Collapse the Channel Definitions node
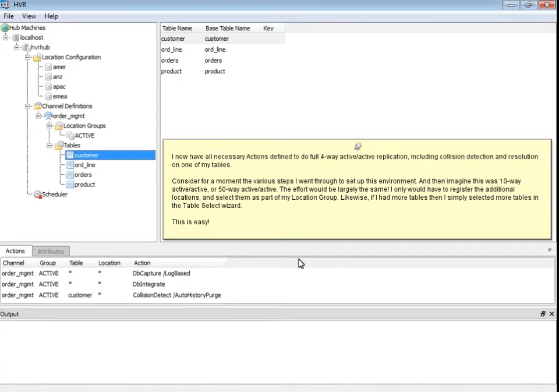The width and height of the screenshot is (559, 392). click(x=27, y=105)
